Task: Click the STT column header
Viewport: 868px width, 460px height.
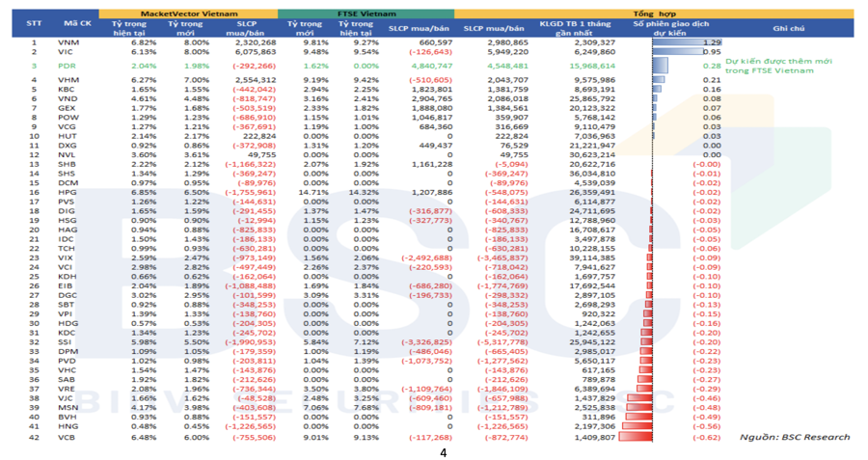Action: tap(34, 28)
